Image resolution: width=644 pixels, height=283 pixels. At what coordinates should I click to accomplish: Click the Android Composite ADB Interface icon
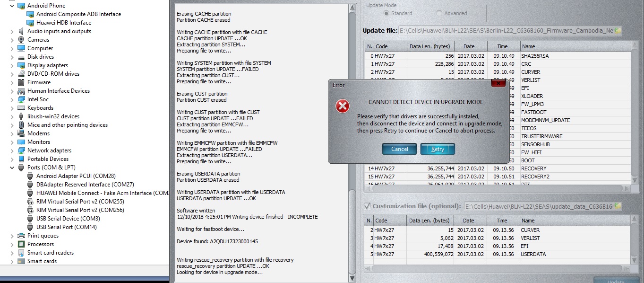(30, 14)
